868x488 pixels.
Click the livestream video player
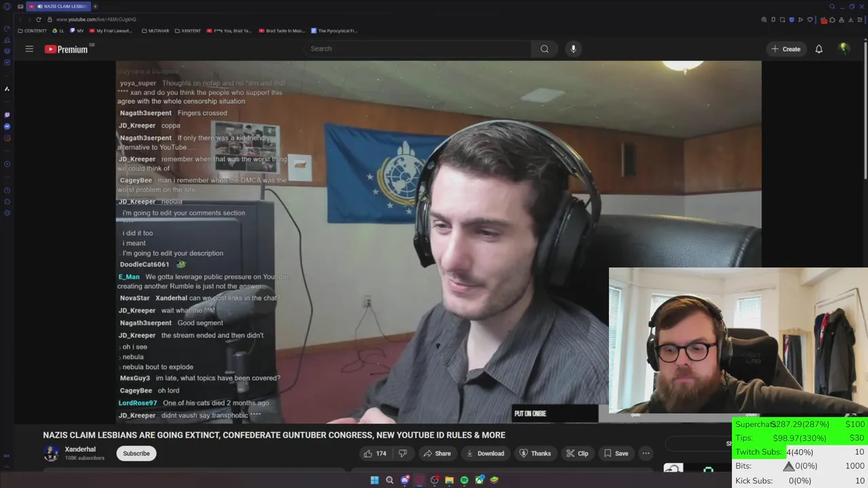click(438, 242)
